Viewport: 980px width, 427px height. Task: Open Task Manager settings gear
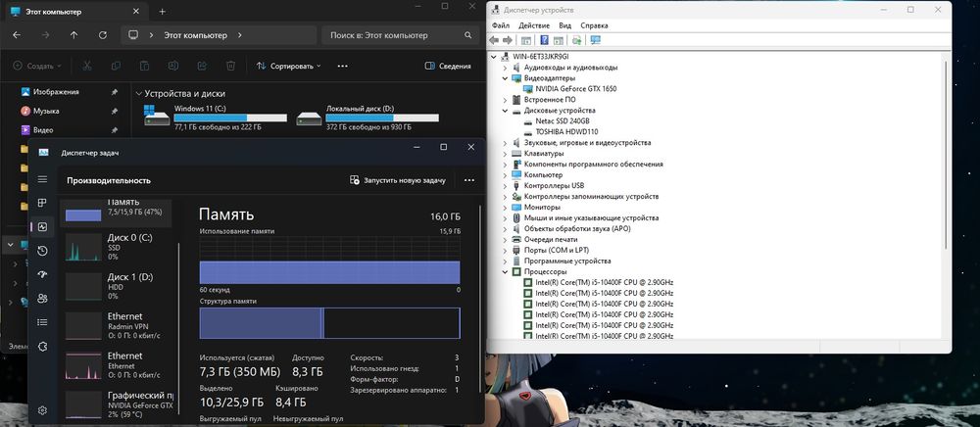(42, 410)
